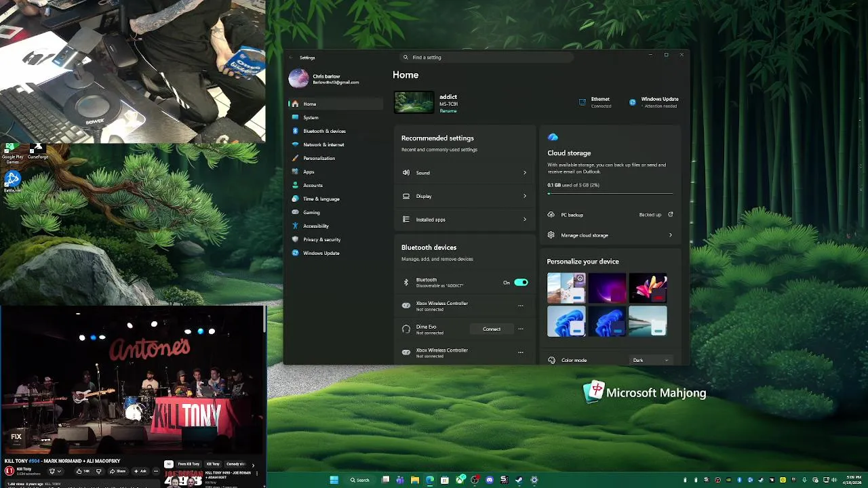
Task: Expand the Display settings chevron
Action: click(524, 196)
